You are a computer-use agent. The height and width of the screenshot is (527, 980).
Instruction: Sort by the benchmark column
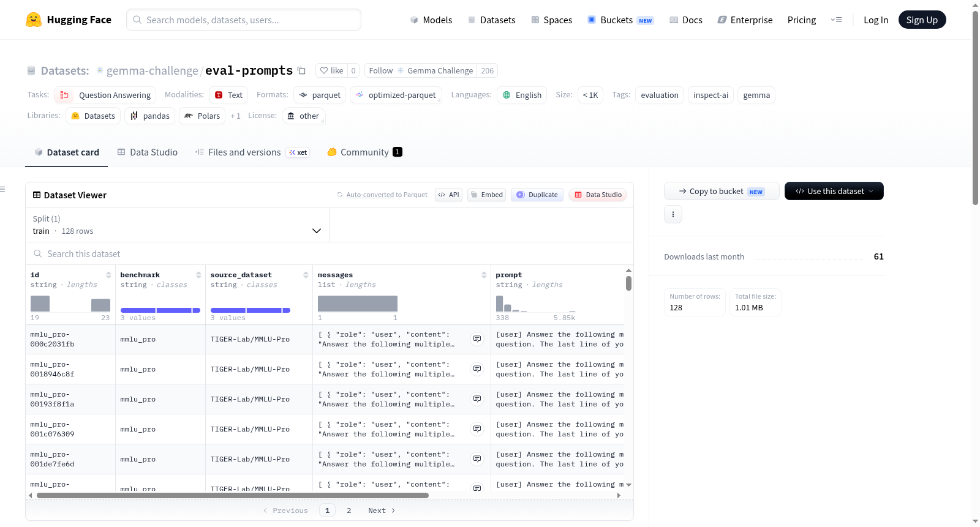[198, 275]
